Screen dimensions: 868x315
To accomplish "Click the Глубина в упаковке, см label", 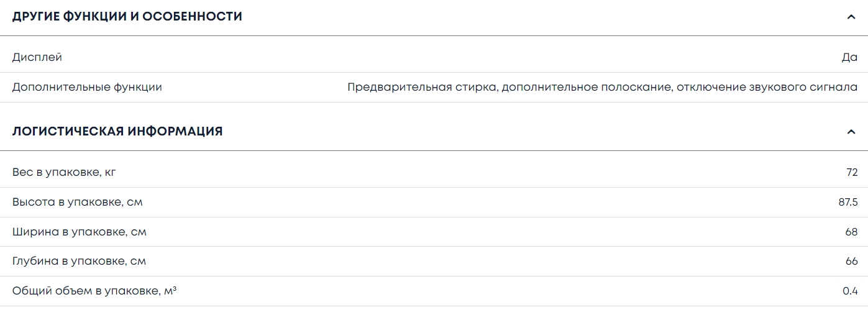I will (x=79, y=262).
